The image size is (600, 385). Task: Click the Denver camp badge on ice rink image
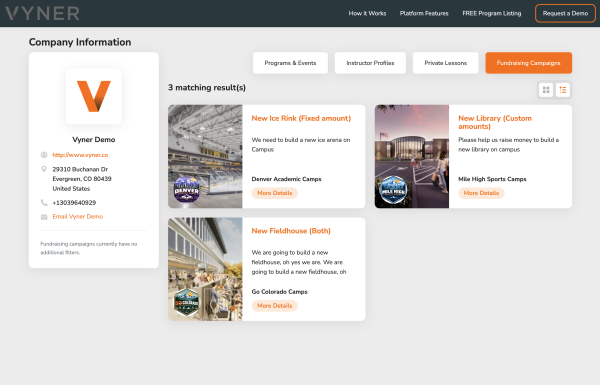coord(186,189)
